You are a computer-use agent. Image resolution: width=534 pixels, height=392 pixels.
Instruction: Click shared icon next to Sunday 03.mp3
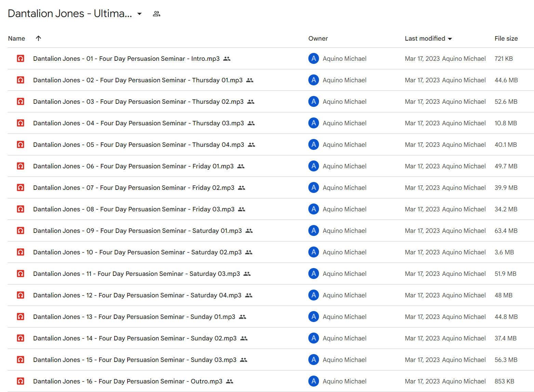pyautogui.click(x=243, y=360)
